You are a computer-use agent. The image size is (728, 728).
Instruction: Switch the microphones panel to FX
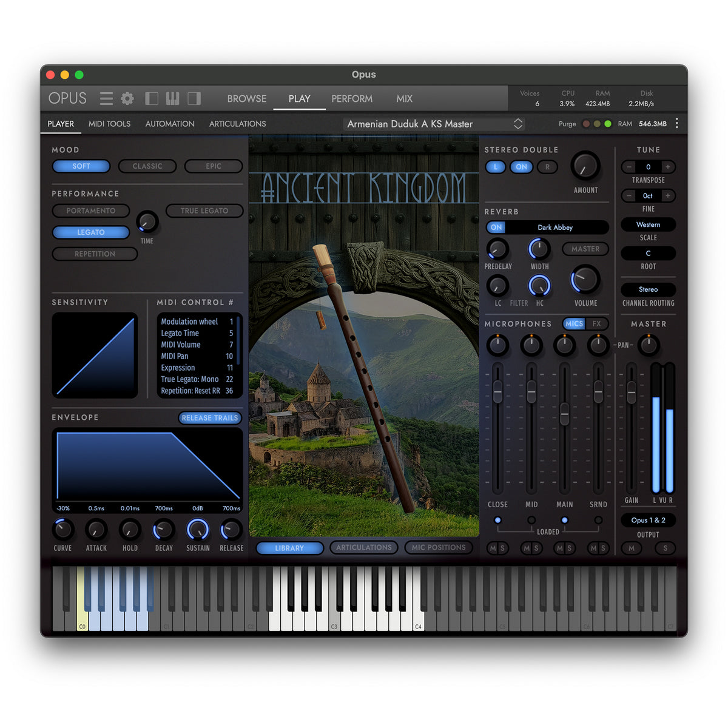[597, 324]
